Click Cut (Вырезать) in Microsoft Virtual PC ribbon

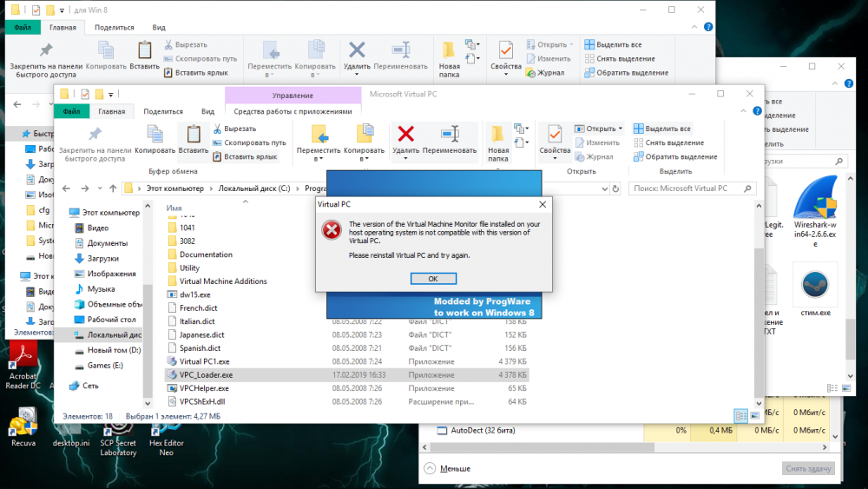[234, 129]
